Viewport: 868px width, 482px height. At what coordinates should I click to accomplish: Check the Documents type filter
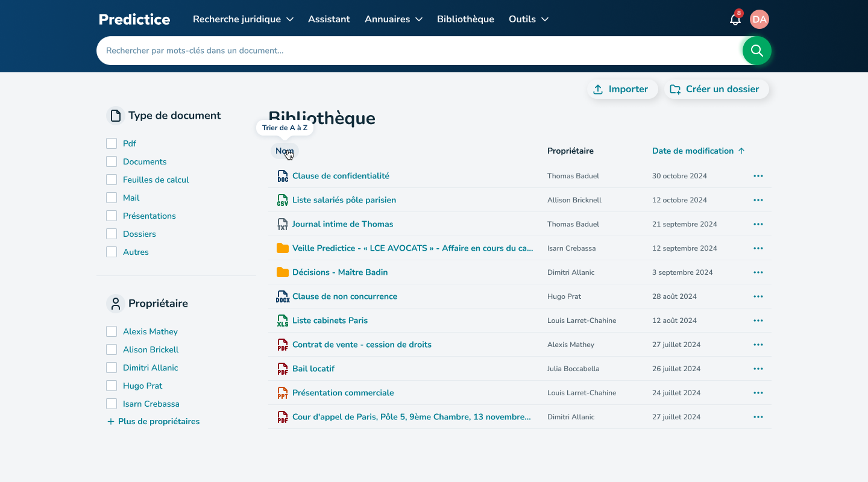tap(112, 161)
